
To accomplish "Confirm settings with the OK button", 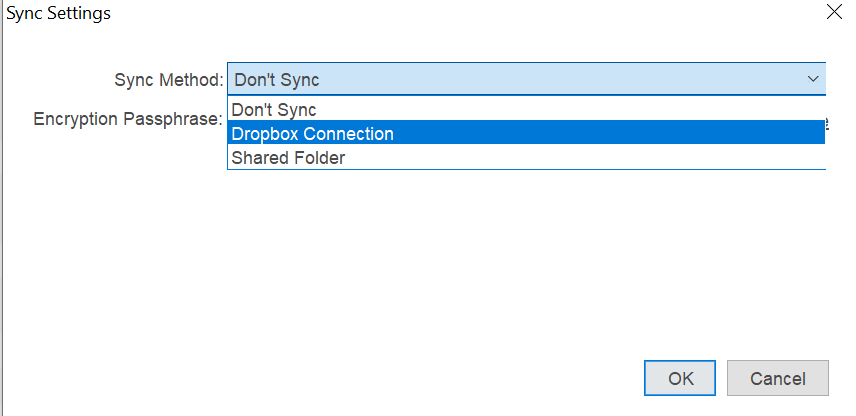I will [680, 378].
